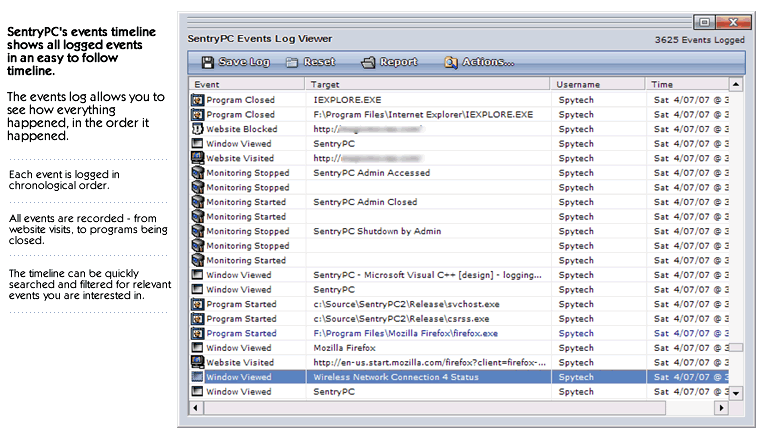Viewport: 761px width, 443px height.
Task: Select the Website Blocked event text
Action: pyautogui.click(x=242, y=129)
